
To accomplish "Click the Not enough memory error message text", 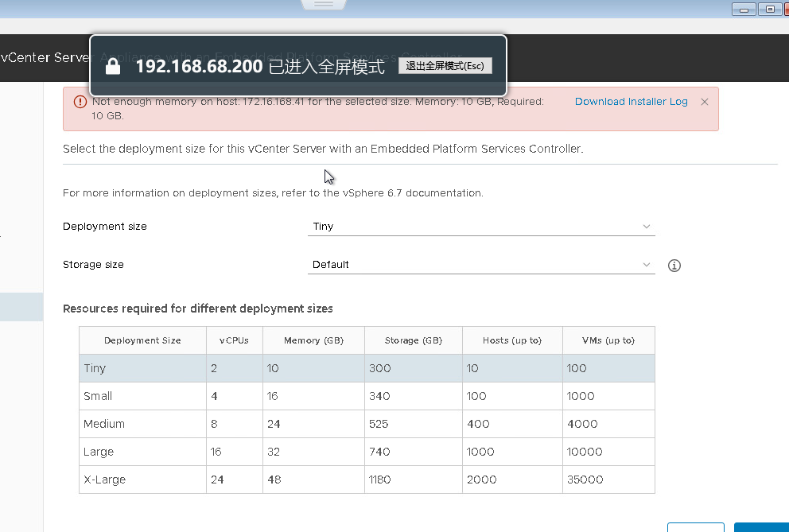I will (318, 108).
